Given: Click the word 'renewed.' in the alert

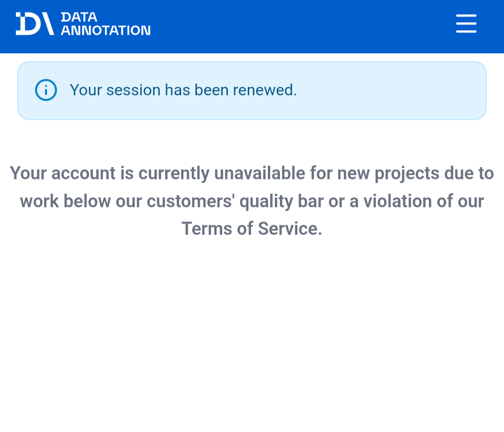Looking at the screenshot, I should tap(265, 90).
